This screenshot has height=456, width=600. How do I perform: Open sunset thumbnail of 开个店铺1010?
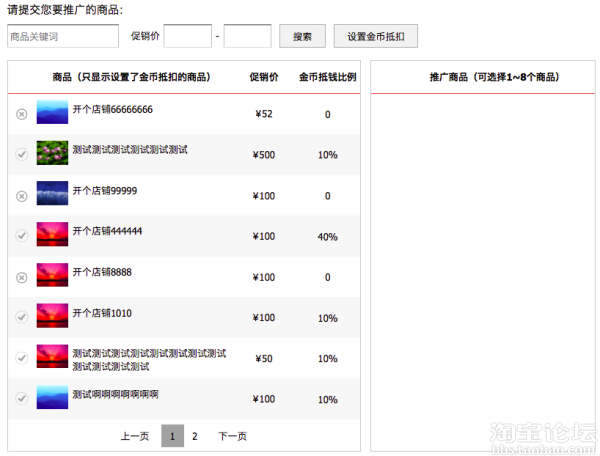coord(52,316)
